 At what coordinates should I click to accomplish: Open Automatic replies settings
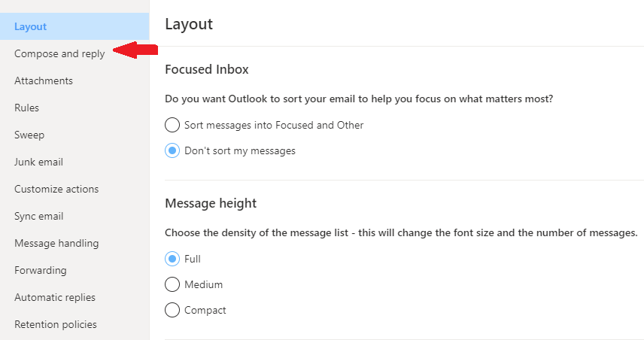pyautogui.click(x=55, y=298)
